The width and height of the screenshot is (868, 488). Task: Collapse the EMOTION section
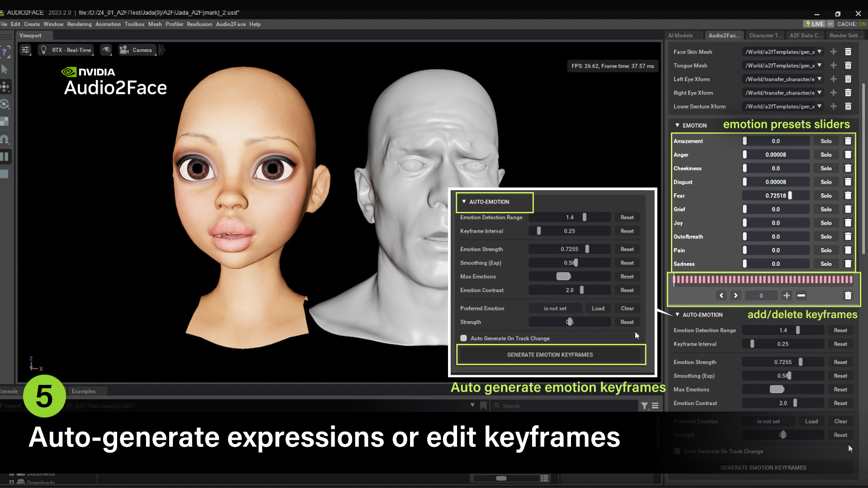[x=677, y=125]
